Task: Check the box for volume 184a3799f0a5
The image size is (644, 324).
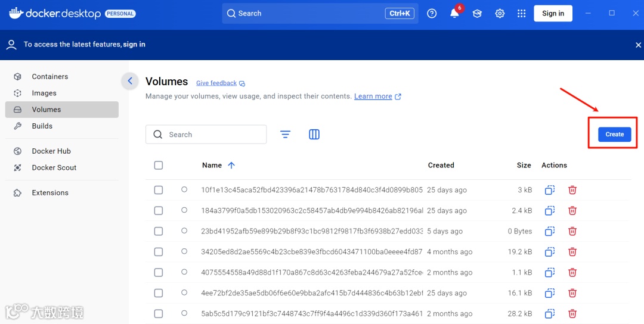Action: (159, 210)
